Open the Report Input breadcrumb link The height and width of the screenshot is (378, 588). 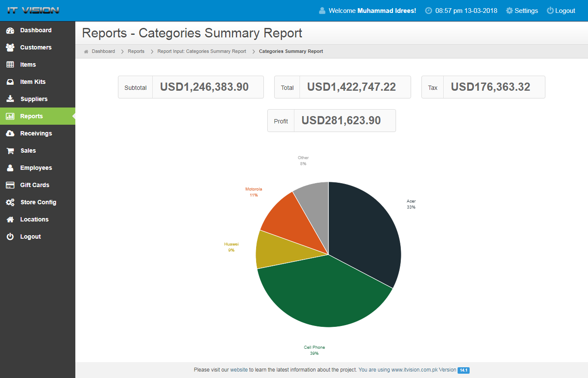pyautogui.click(x=201, y=52)
